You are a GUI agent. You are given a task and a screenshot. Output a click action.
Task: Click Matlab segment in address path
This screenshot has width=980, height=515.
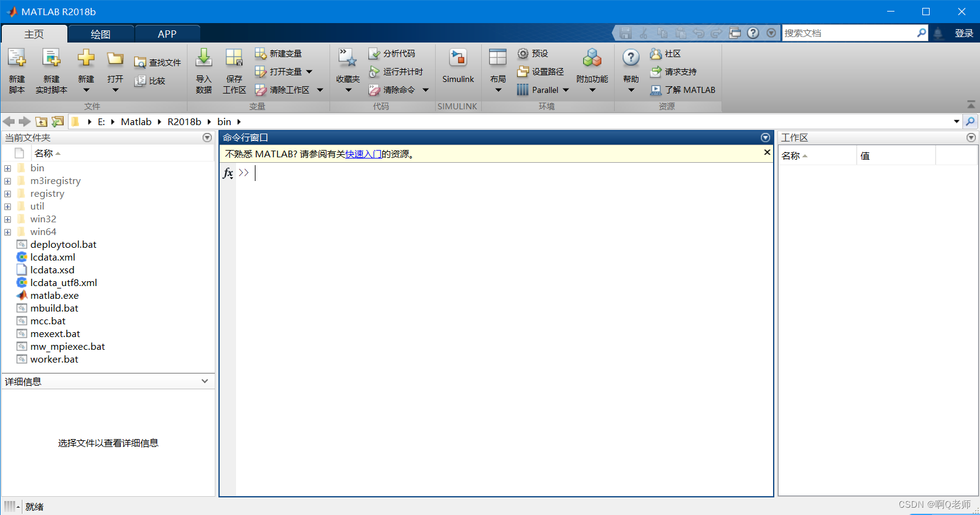[136, 121]
